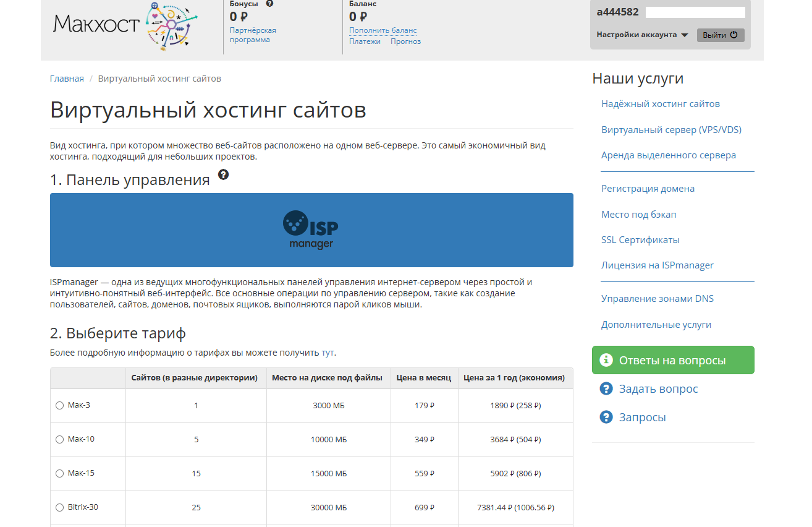This screenshot has height=527, width=812.
Task: Expand the Настройки аккаунта dropdown
Action: tap(642, 35)
